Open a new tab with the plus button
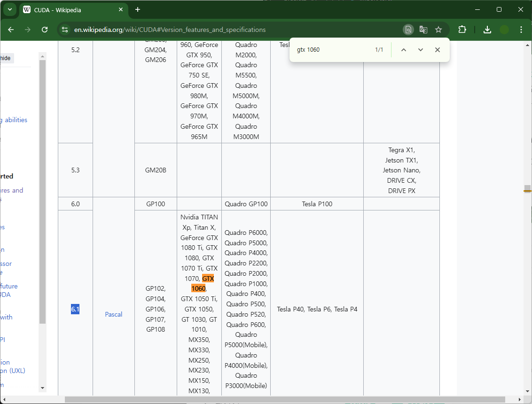 [137, 9]
